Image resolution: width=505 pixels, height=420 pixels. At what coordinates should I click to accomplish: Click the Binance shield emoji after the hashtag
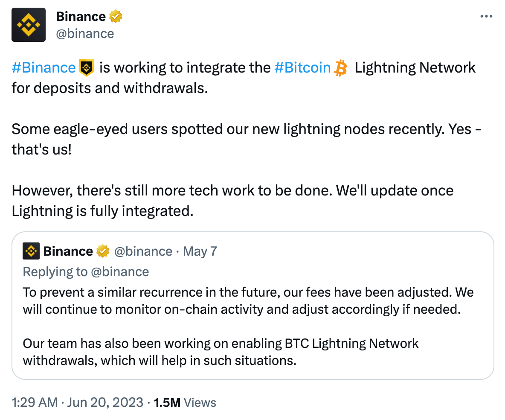pyautogui.click(x=87, y=67)
